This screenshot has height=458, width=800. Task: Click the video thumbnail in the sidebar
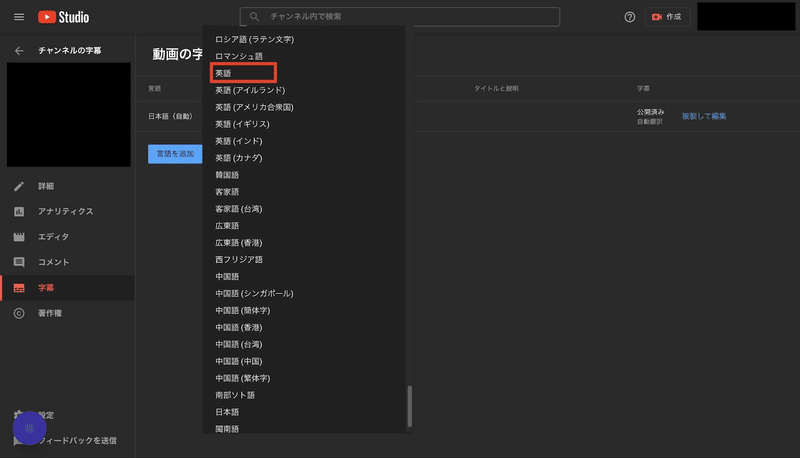click(68, 115)
